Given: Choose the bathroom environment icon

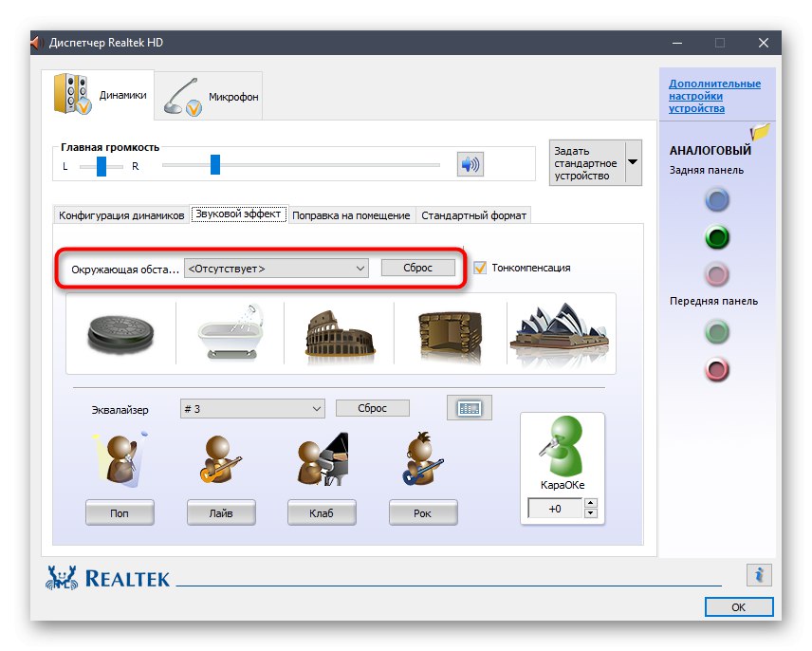Looking at the screenshot, I should (x=231, y=332).
